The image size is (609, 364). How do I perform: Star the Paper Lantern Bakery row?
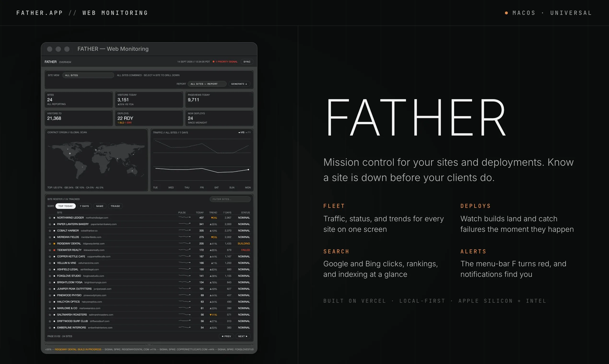click(x=50, y=224)
